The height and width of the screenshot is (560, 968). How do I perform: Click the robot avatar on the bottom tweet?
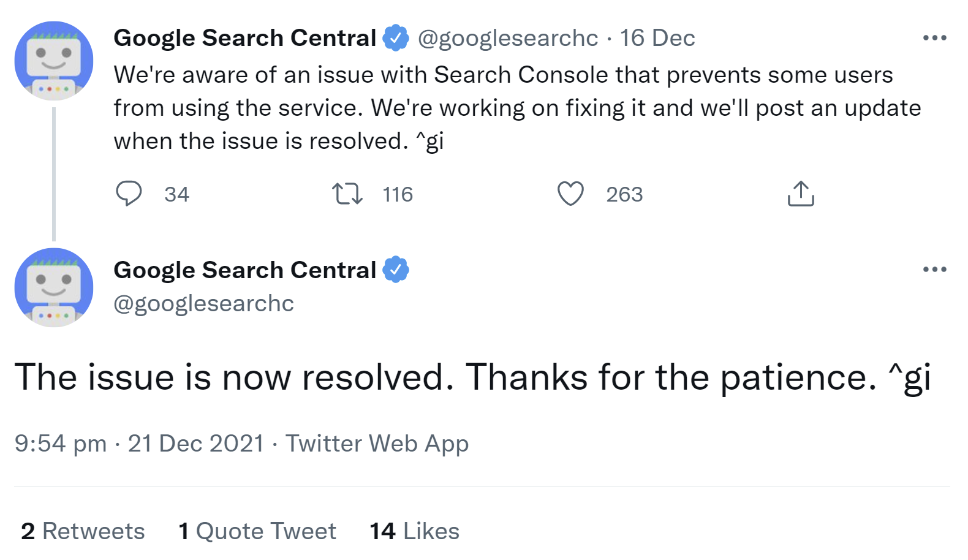point(54,287)
